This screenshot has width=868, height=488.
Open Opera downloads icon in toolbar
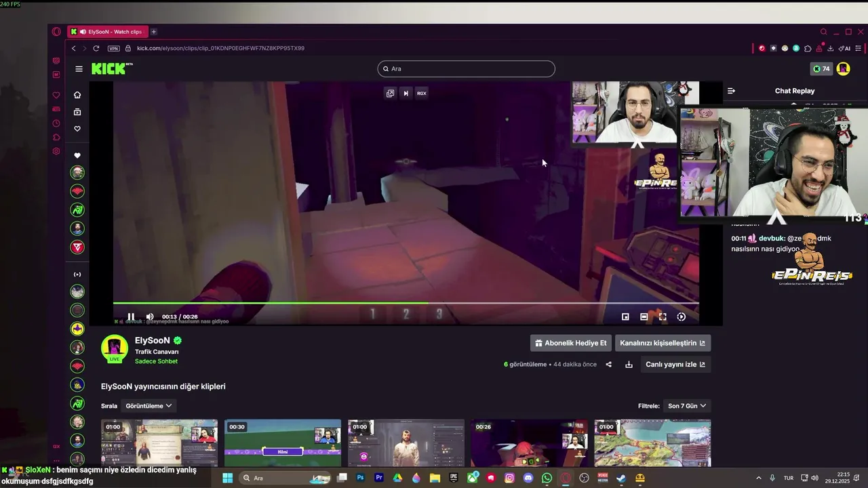tap(830, 48)
